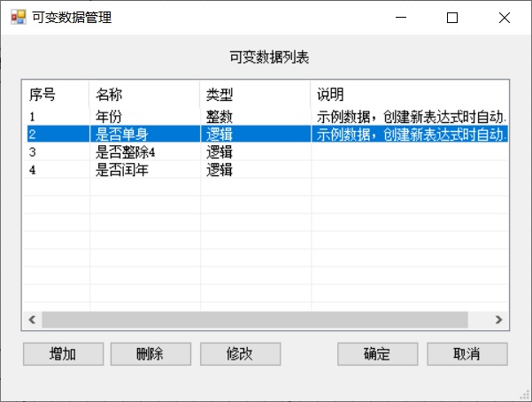Viewport: 532px width, 402px height.
Task: Click sequence number 4 in the list
Action: [x=32, y=170]
